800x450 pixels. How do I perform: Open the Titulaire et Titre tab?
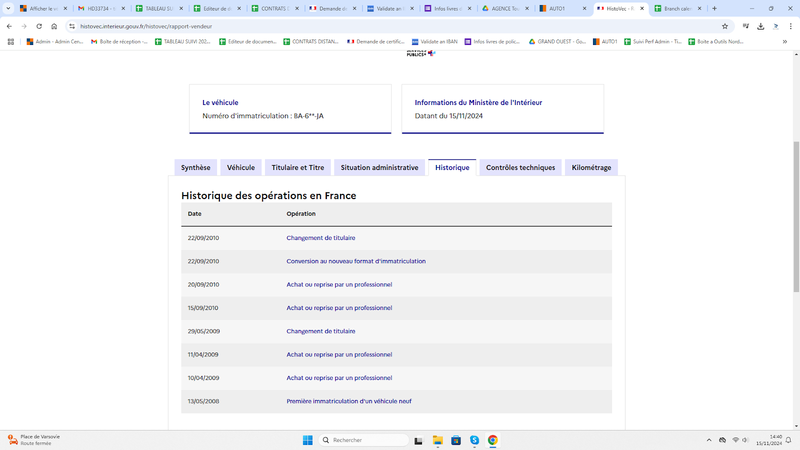(x=297, y=167)
